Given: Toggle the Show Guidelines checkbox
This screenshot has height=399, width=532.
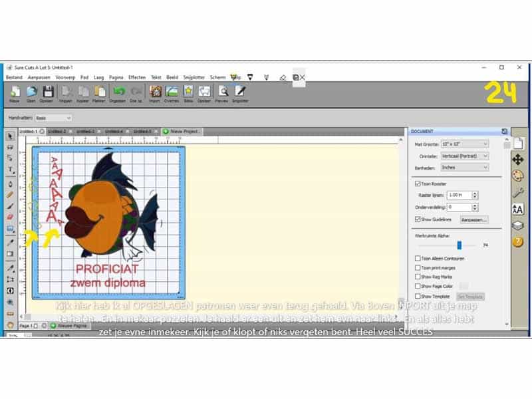Looking at the screenshot, I should 418,219.
